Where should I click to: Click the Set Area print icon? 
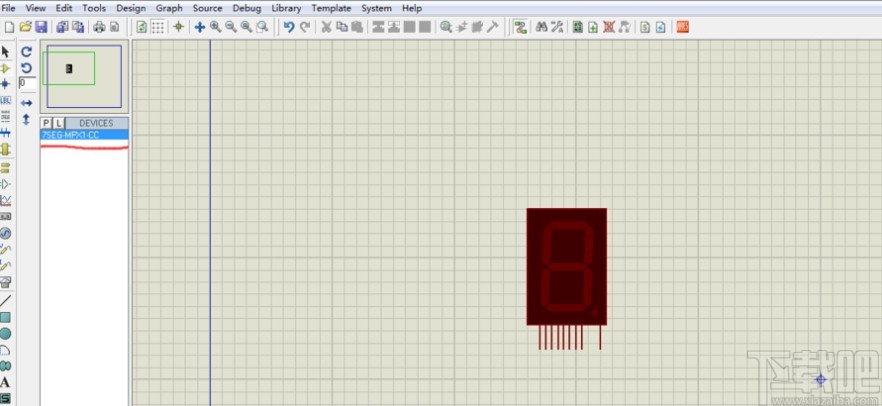pyautogui.click(x=115, y=27)
